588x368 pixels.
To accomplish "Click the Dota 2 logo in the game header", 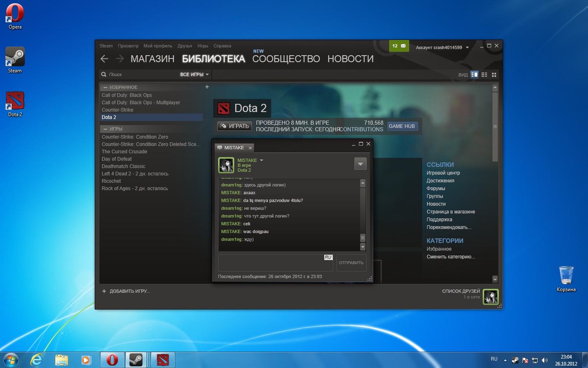I will point(224,108).
